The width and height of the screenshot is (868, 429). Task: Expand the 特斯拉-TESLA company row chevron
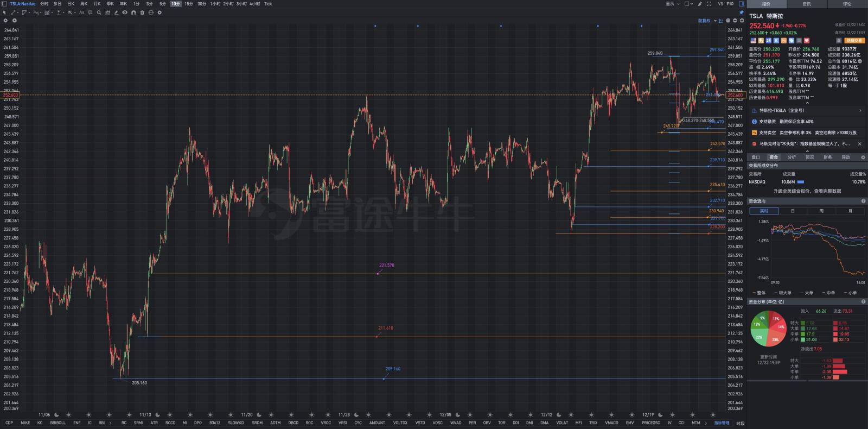pos(860,110)
